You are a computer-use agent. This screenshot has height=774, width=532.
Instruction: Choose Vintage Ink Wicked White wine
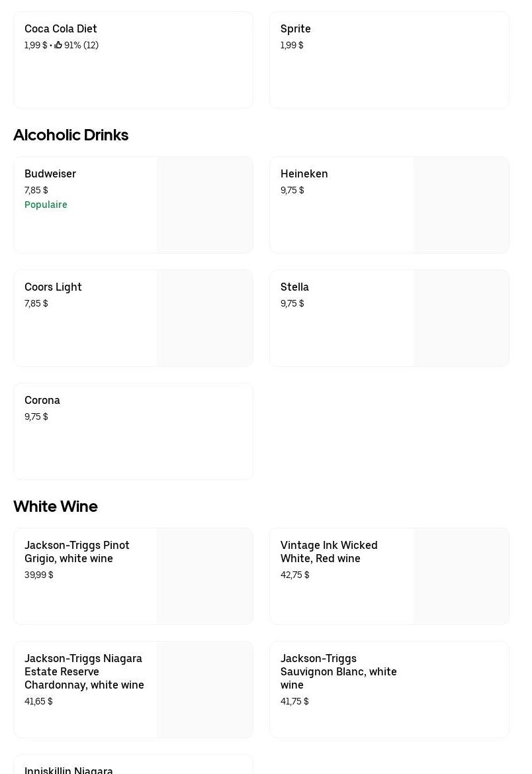pos(329,552)
